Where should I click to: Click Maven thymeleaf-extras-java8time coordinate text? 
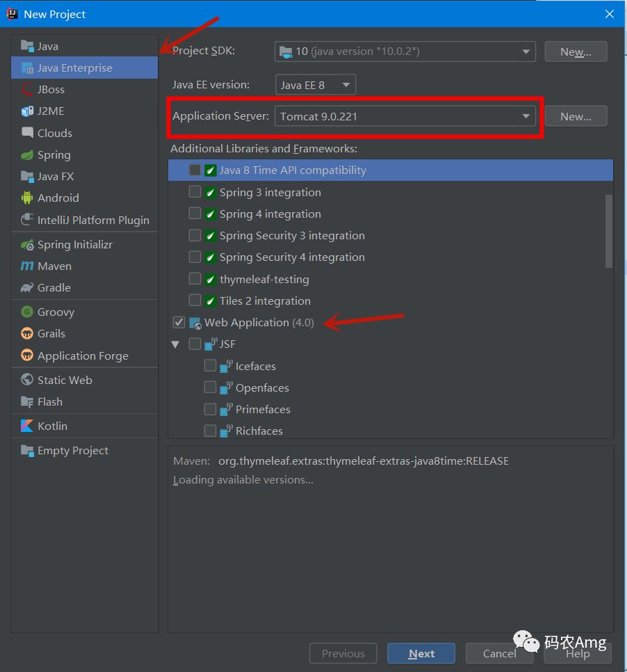[x=363, y=461]
